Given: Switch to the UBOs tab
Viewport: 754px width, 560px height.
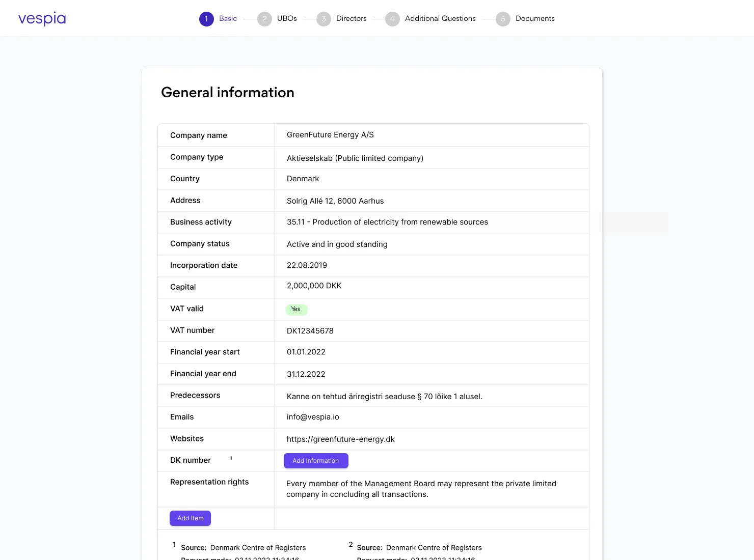Looking at the screenshot, I should 287,18.
